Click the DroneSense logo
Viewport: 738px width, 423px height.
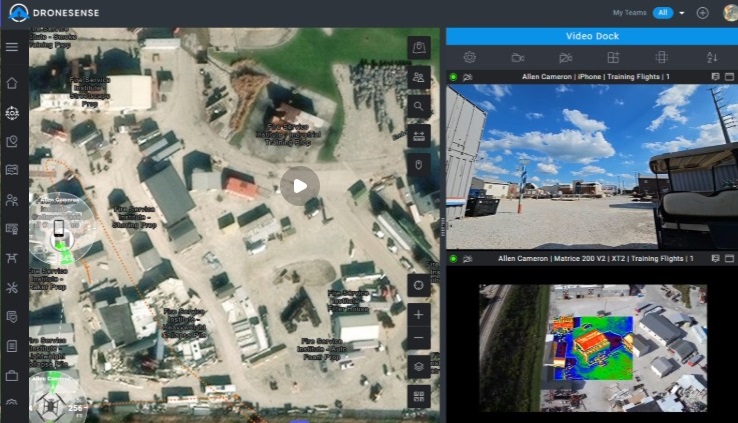[54, 13]
